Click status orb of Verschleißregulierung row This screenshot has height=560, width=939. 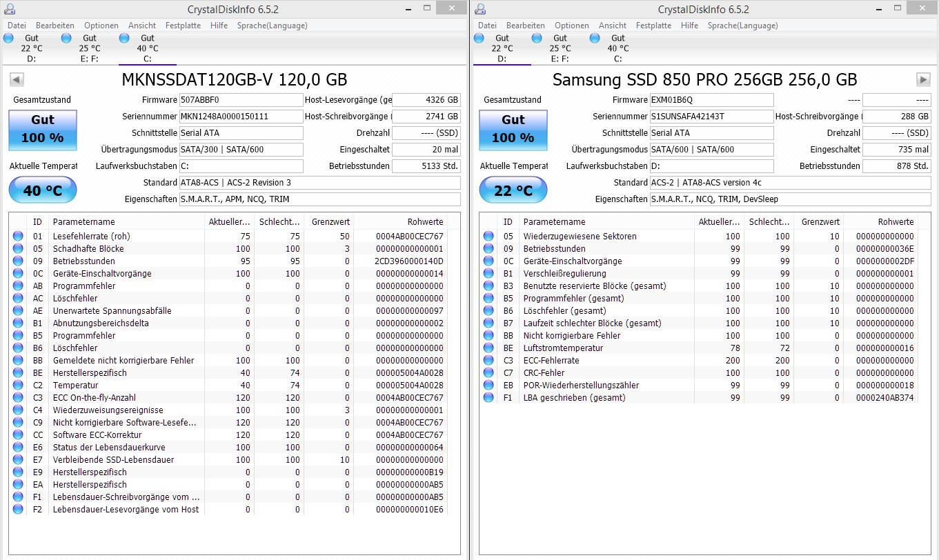488,274
